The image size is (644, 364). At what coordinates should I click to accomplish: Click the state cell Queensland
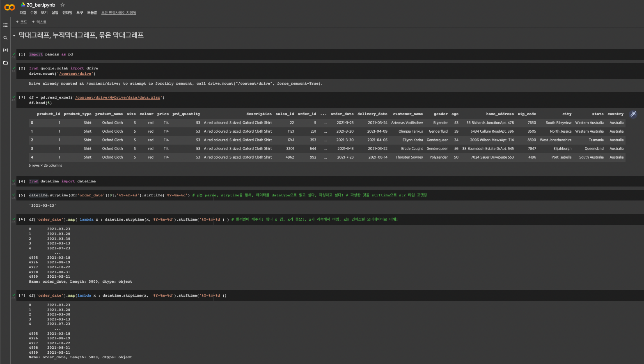[594, 148]
